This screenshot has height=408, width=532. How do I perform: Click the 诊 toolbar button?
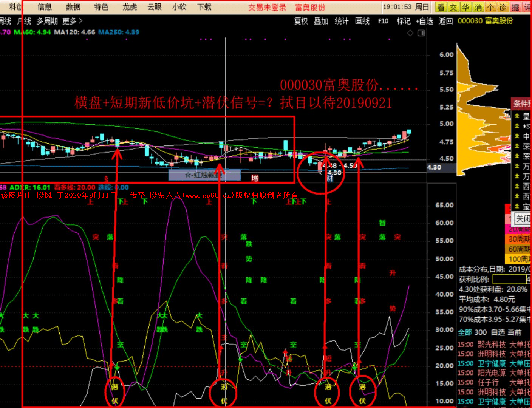pyautogui.click(x=503, y=7)
